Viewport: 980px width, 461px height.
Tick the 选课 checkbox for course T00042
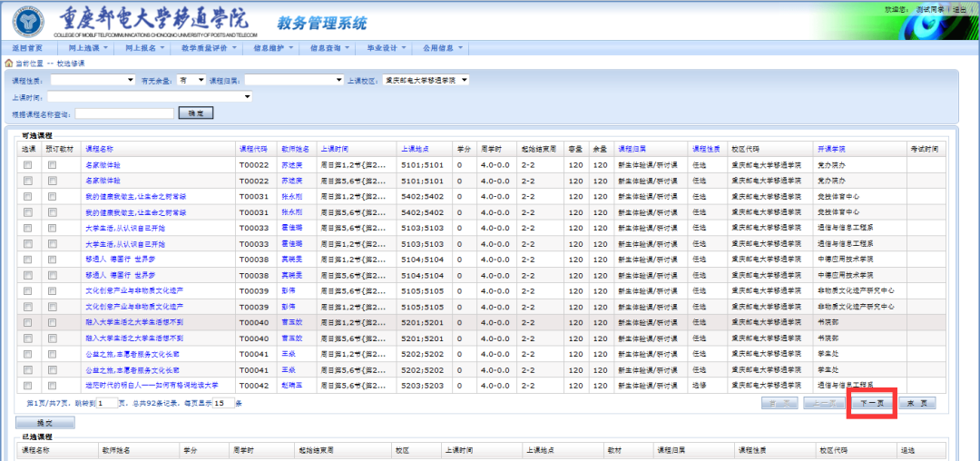(x=27, y=386)
